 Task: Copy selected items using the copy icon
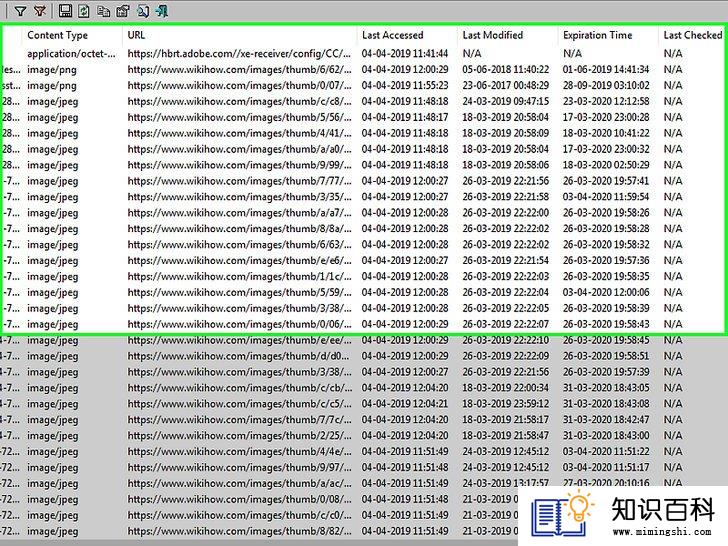coord(103,11)
